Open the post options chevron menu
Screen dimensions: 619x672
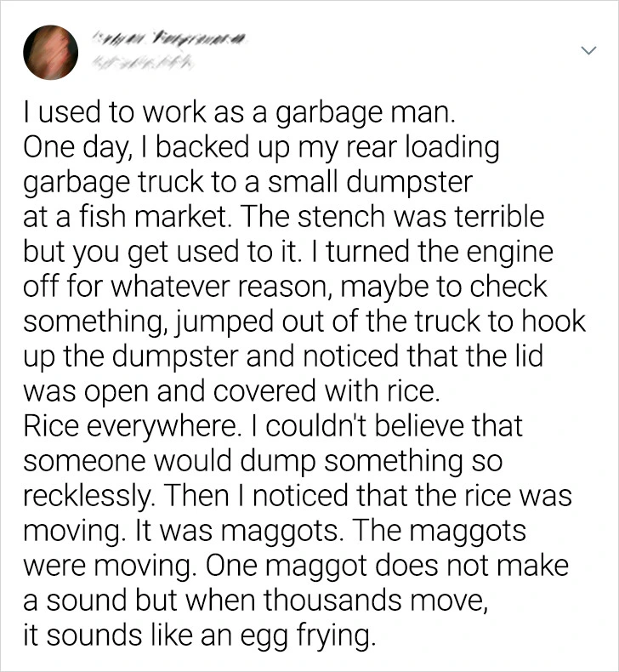[x=587, y=53]
